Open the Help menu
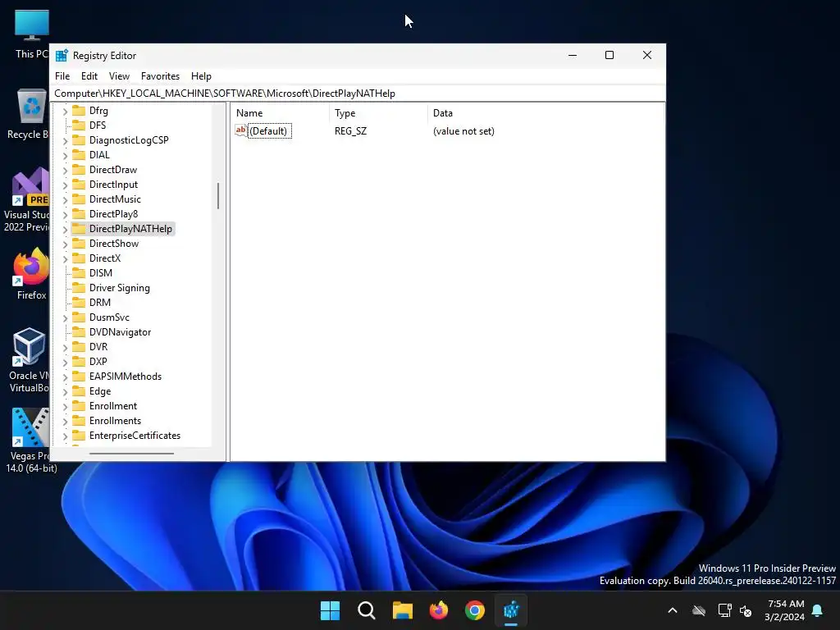Image resolution: width=840 pixels, height=630 pixels. (x=201, y=76)
